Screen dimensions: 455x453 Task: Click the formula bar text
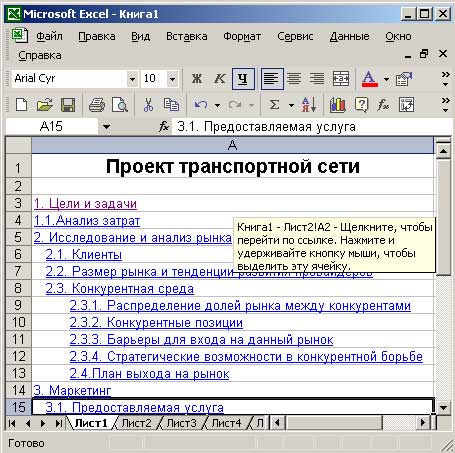[x=266, y=127]
